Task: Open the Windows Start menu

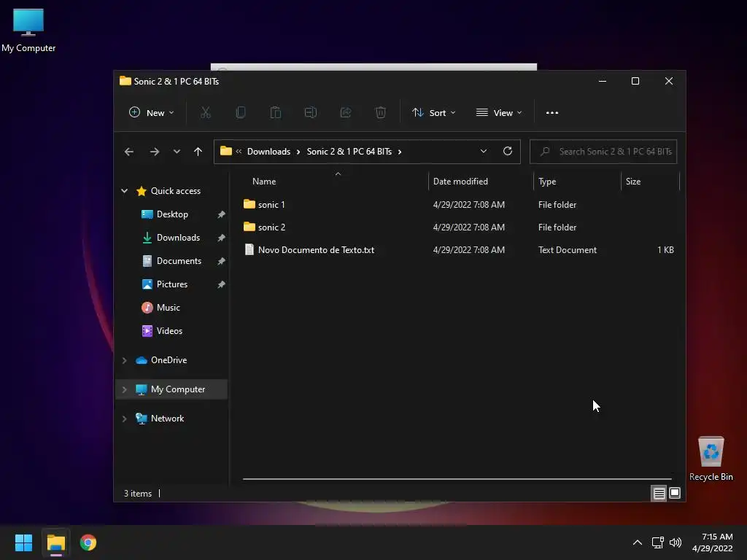Action: coord(23,542)
